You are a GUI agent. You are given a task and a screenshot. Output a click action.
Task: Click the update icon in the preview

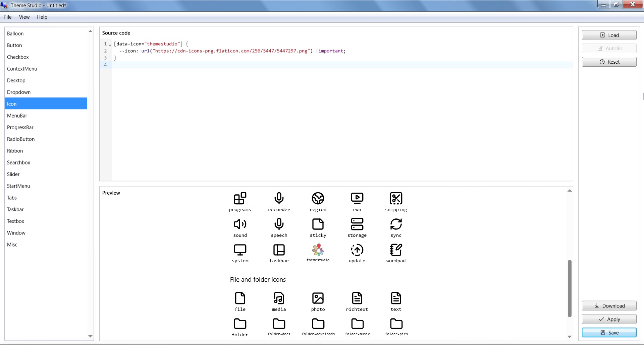357,249
